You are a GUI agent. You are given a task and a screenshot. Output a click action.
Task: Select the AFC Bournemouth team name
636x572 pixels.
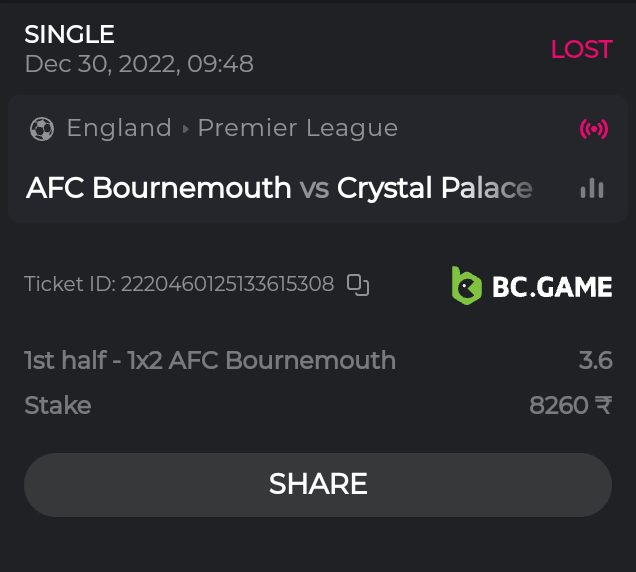[159, 188]
